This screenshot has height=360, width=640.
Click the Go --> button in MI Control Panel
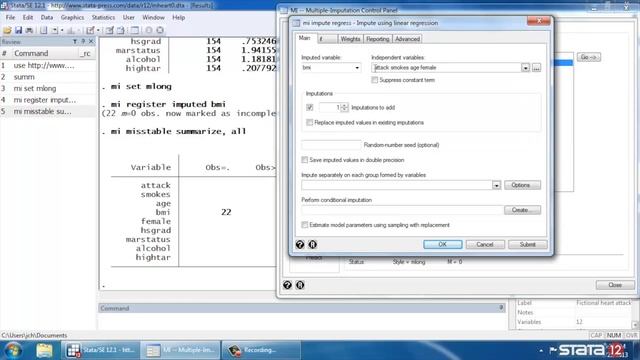tap(589, 57)
